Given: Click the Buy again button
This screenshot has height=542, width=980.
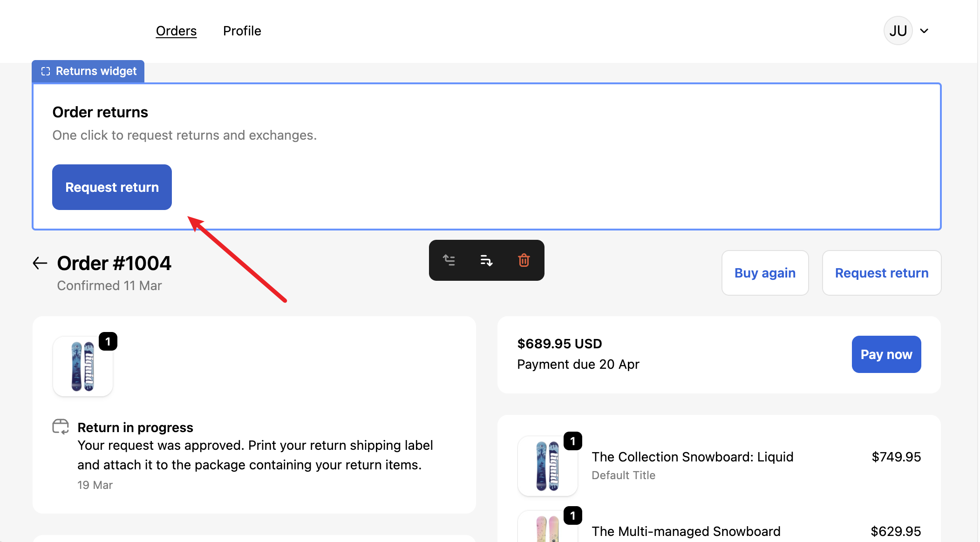Looking at the screenshot, I should point(765,273).
